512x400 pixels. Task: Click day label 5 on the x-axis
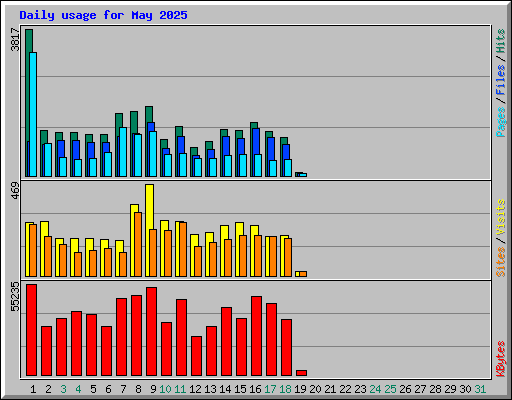click(x=93, y=389)
